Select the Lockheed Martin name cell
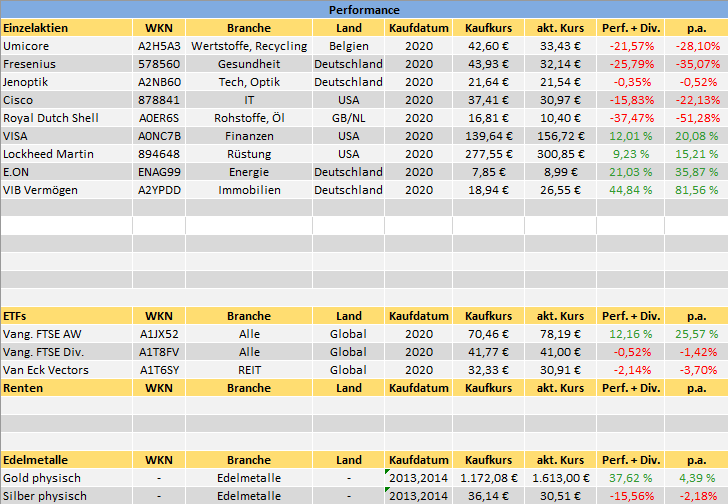The image size is (728, 504). pyautogui.click(x=67, y=154)
